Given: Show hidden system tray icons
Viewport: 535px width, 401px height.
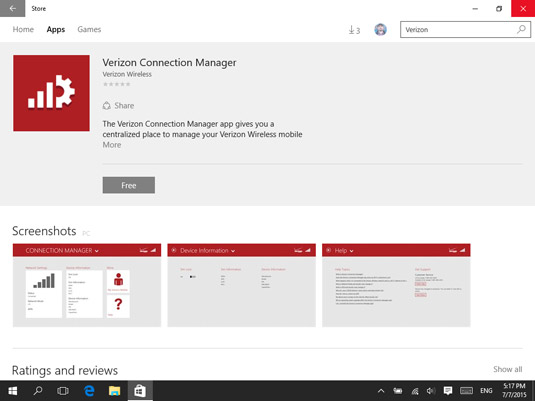Looking at the screenshot, I should pos(381,391).
